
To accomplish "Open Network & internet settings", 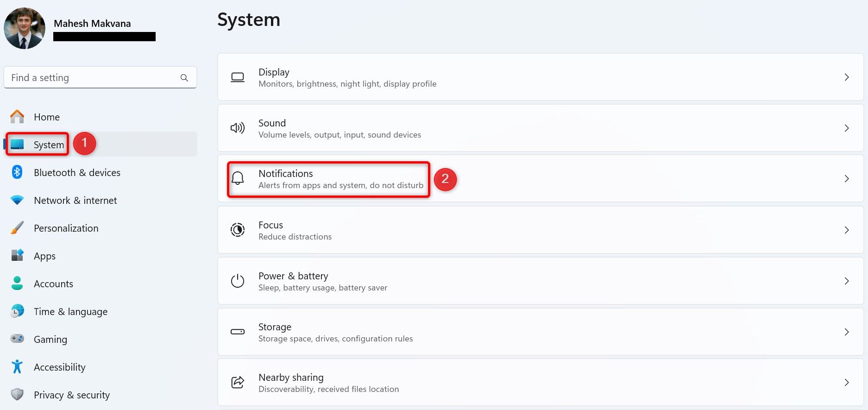I will tap(101, 200).
